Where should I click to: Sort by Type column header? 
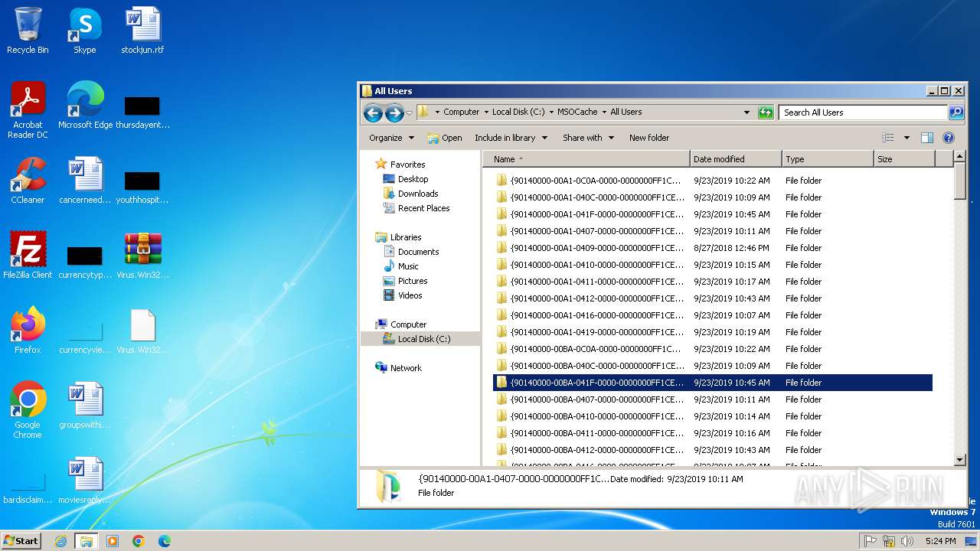coord(828,159)
